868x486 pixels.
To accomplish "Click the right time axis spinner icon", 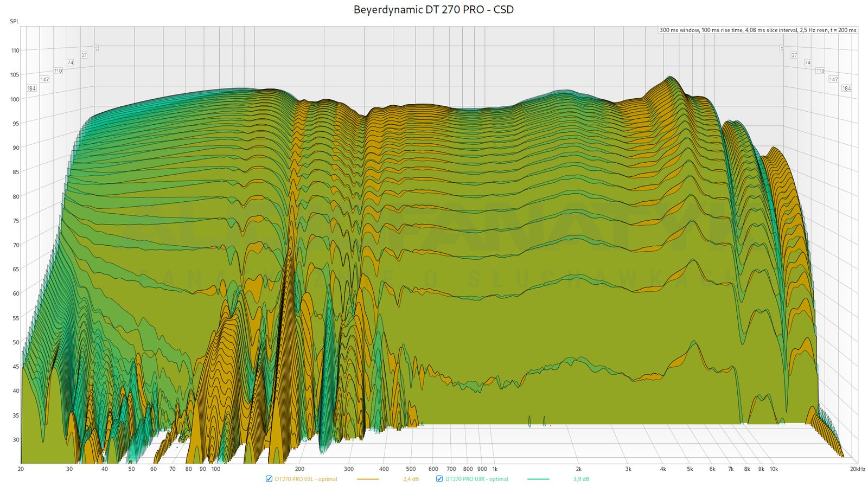I will (782, 48).
